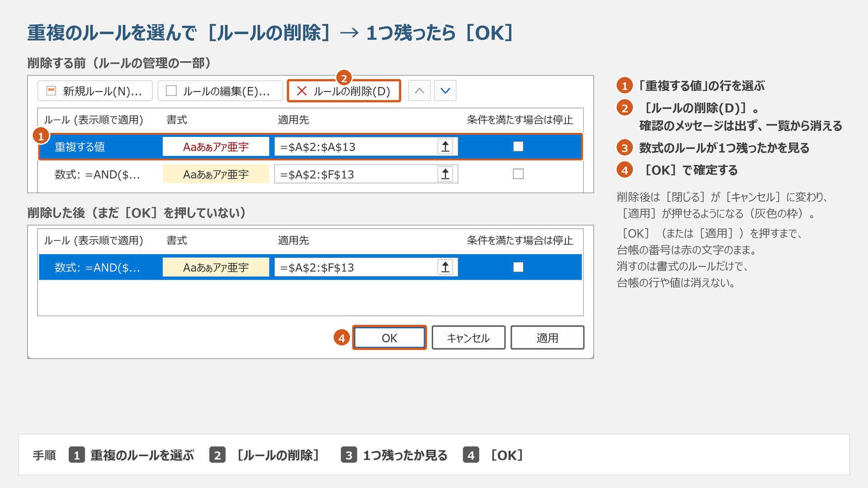Click 適用先 header in the after-deletion list
This screenshot has height=488, width=868.
(293, 240)
